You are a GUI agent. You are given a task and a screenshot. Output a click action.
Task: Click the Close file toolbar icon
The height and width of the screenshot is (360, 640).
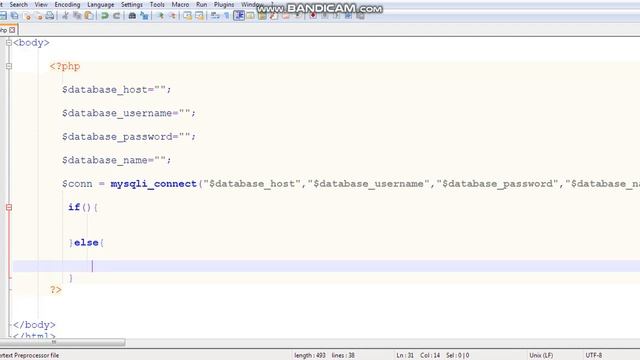point(28,16)
